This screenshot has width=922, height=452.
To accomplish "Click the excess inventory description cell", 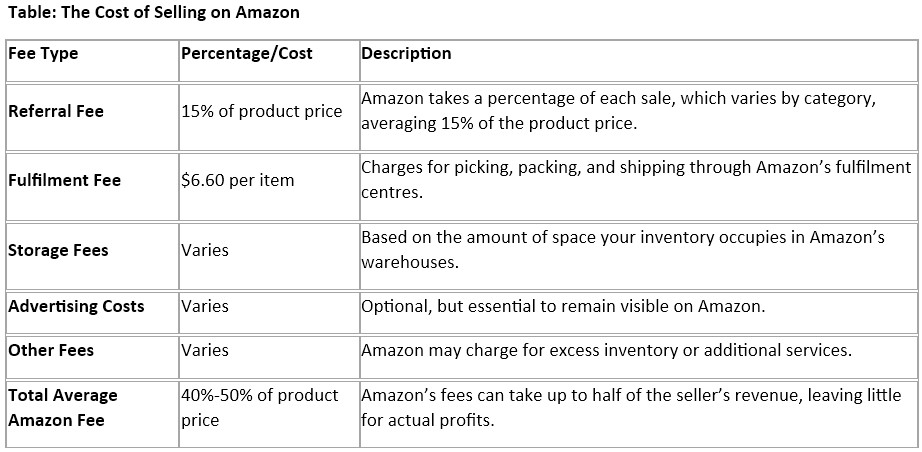I will pyautogui.click(x=606, y=350).
